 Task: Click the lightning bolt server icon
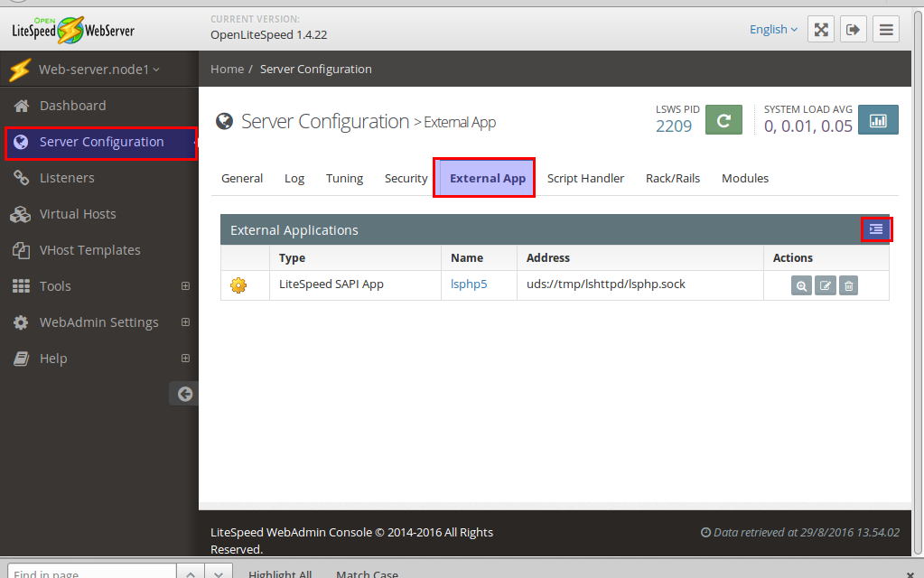click(x=20, y=70)
